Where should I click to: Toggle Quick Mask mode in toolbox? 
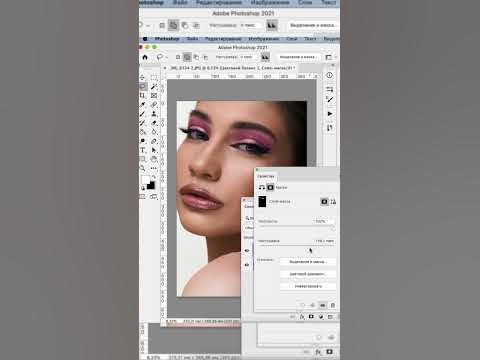[143, 197]
